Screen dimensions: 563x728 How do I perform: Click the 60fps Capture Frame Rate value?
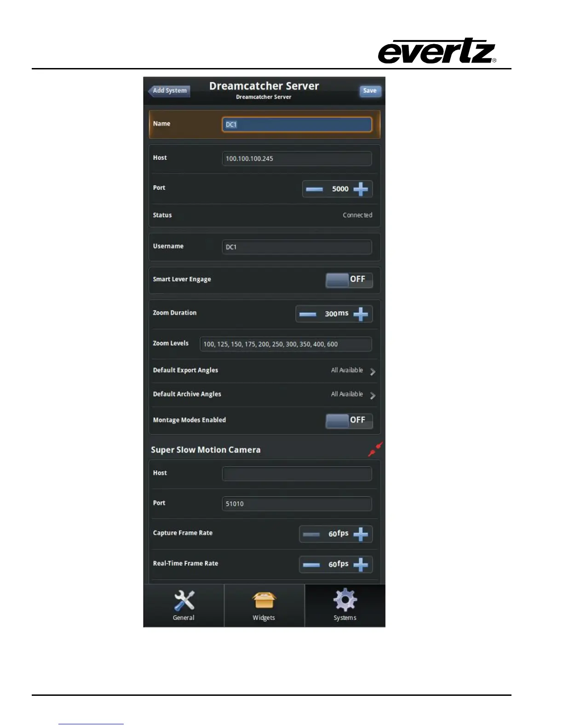[x=339, y=534]
